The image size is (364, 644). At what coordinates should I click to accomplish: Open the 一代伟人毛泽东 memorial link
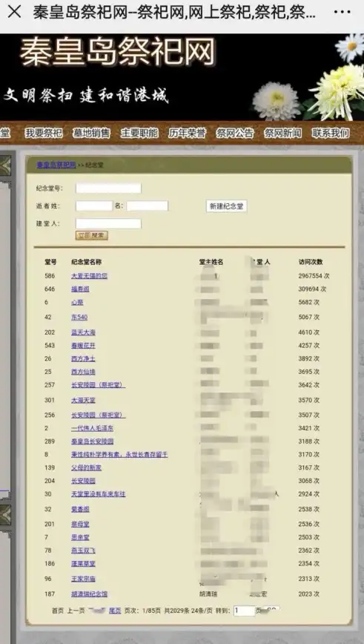[x=93, y=428]
